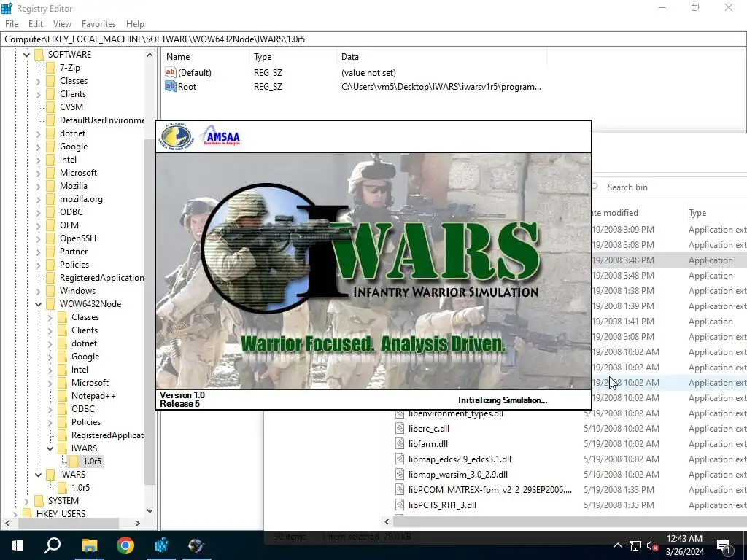Click the Windows Start button
Image resolution: width=747 pixels, height=560 pixels.
coord(18,545)
